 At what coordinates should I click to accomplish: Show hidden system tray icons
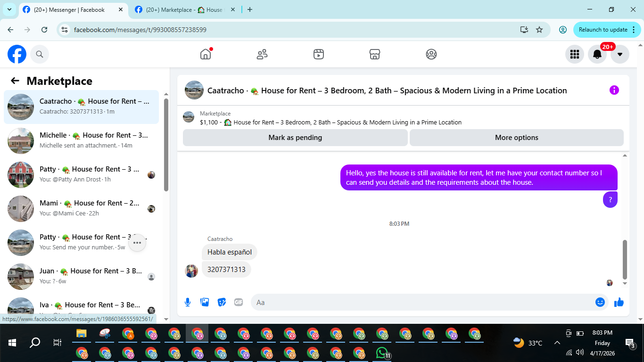(557, 343)
